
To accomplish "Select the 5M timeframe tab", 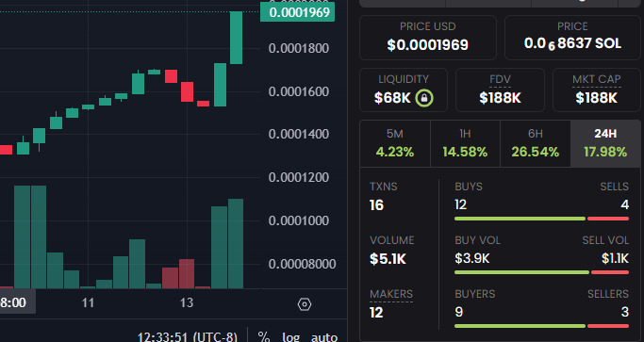I will (x=395, y=143).
